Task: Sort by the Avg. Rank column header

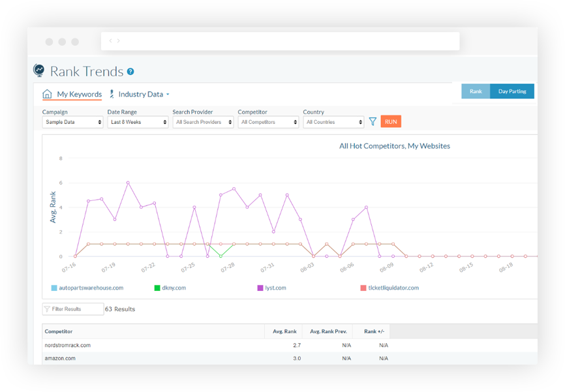Action: point(283,331)
